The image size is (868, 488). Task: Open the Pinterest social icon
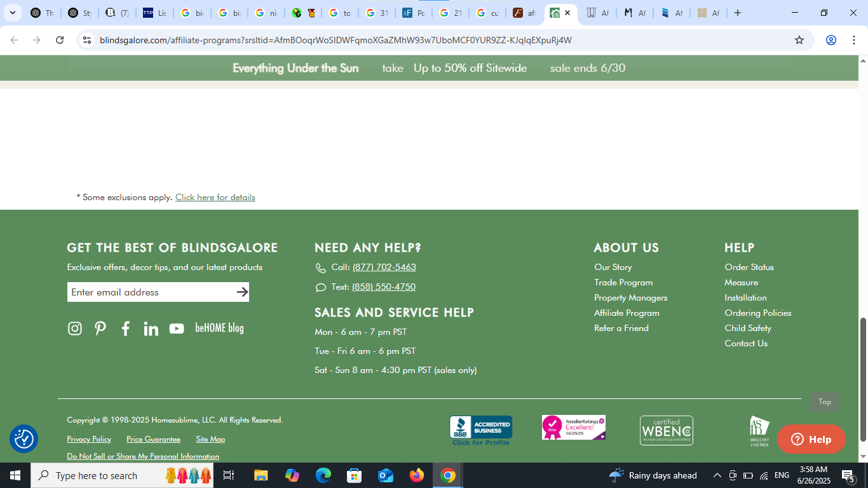pos(100,329)
